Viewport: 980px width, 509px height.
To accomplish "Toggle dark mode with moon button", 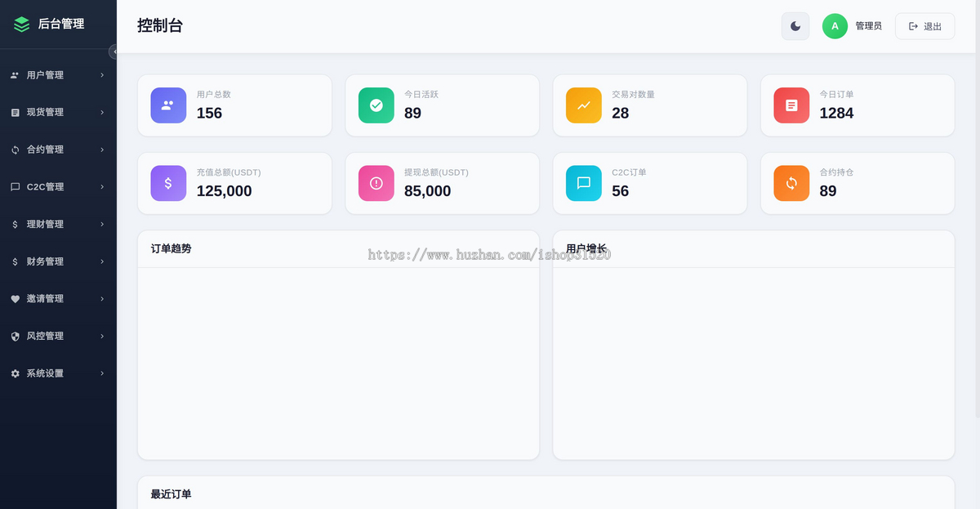I will [x=795, y=26].
